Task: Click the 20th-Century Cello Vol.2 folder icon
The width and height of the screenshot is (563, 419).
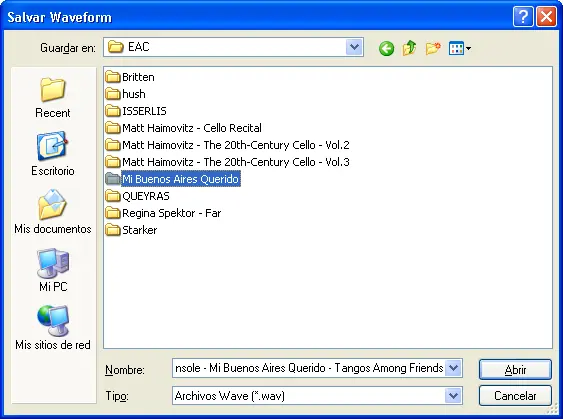Action: pyautogui.click(x=113, y=145)
